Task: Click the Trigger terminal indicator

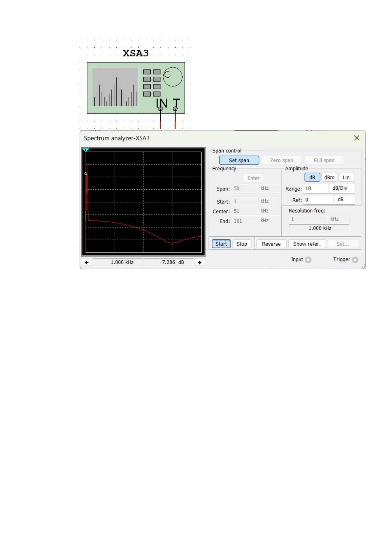Action: (355, 260)
